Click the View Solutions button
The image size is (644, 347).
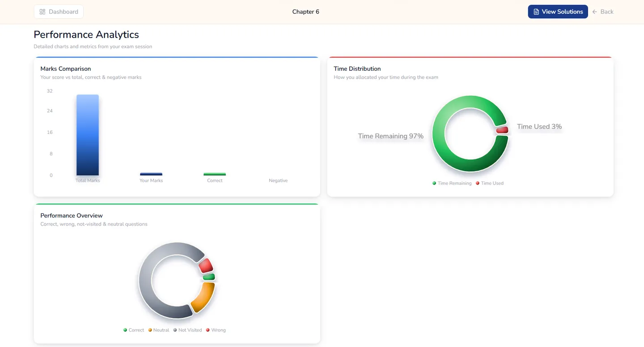coord(558,12)
